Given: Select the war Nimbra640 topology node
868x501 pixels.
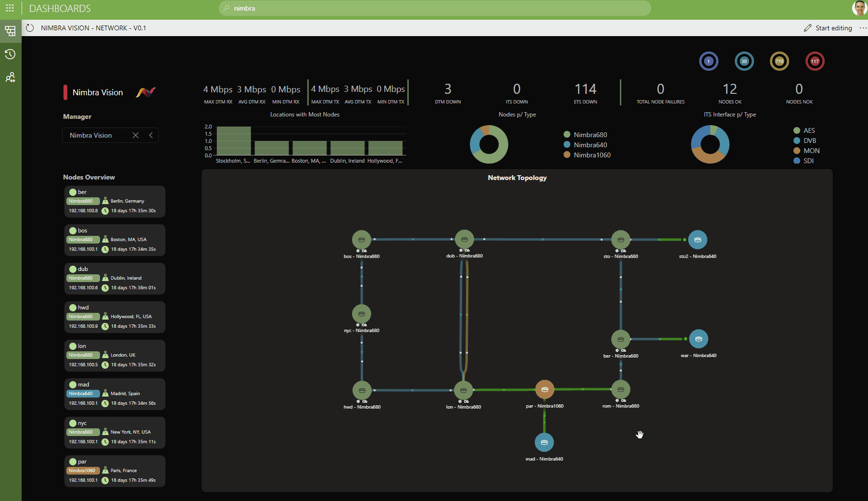Looking at the screenshot, I should [x=699, y=339].
